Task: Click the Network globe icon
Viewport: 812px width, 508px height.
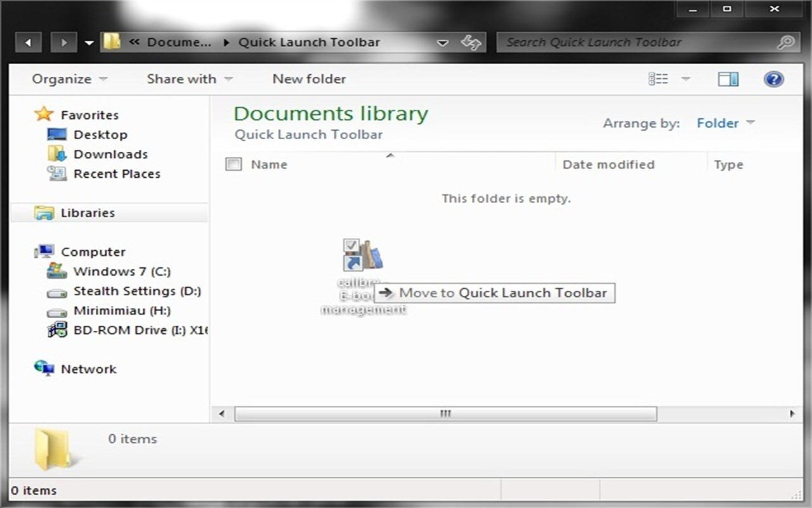Action: pyautogui.click(x=44, y=368)
